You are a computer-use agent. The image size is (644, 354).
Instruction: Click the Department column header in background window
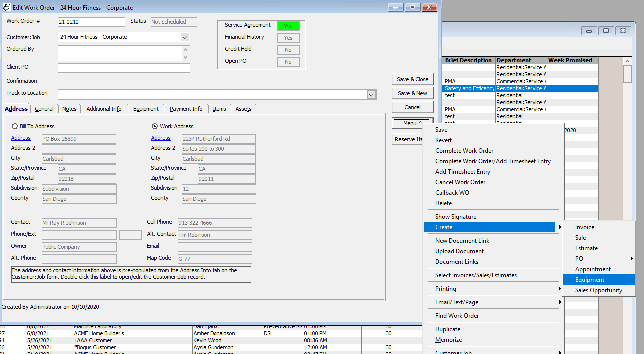521,60
